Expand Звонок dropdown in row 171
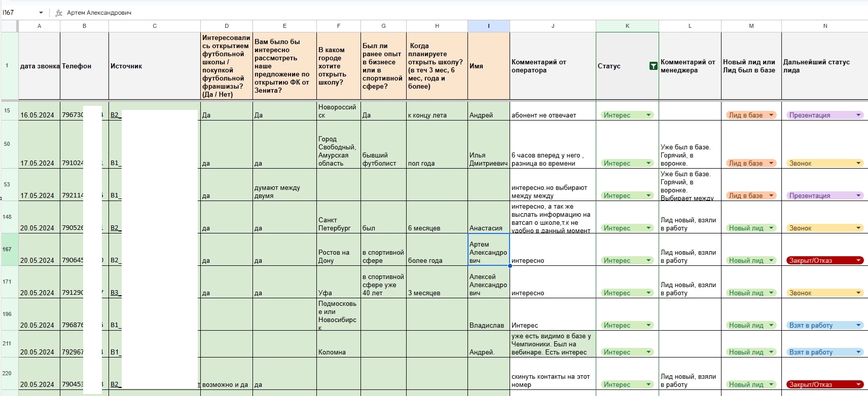This screenshot has width=868, height=396. [858, 293]
